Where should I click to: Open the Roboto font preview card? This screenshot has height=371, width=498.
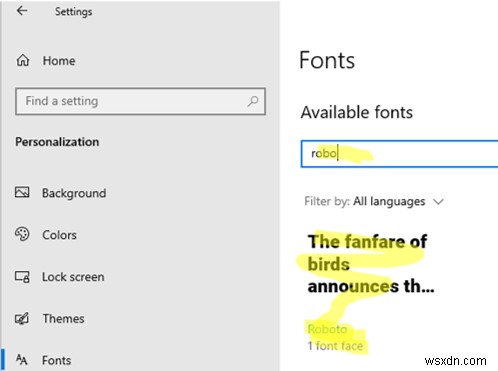tap(371, 292)
